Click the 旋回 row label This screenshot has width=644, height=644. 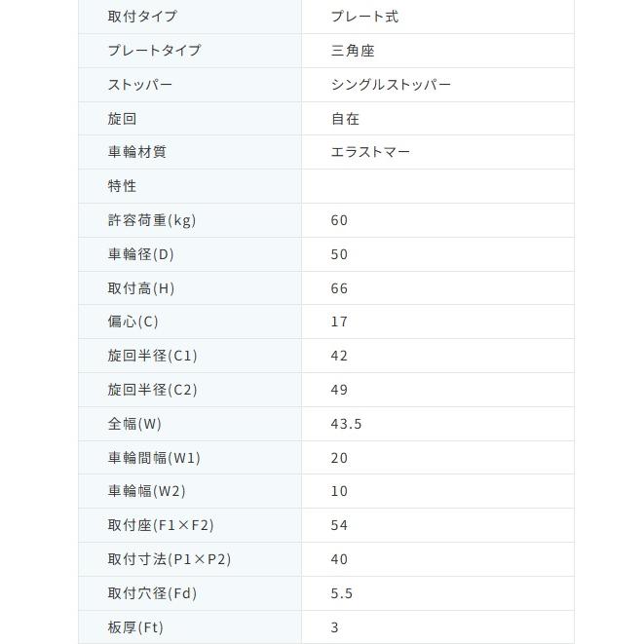click(122, 119)
